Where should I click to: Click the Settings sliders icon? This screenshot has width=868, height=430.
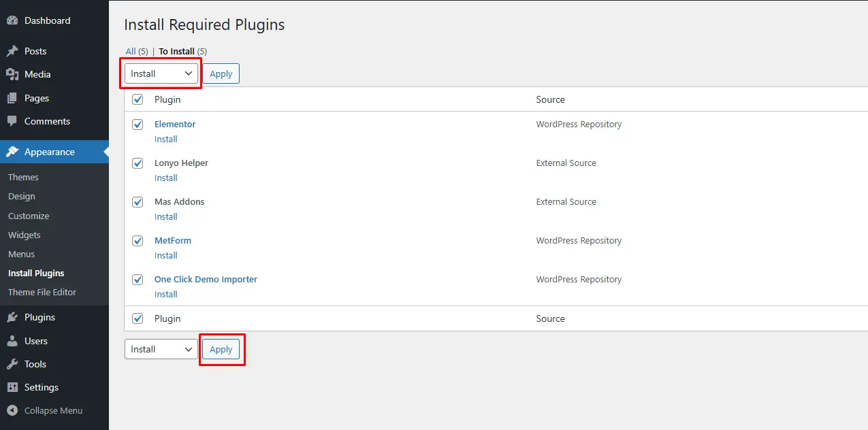pyautogui.click(x=12, y=387)
